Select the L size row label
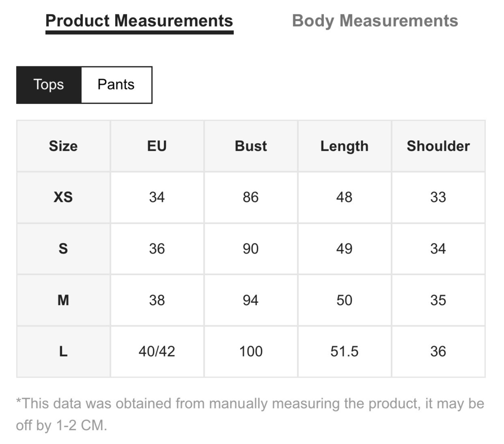The height and width of the screenshot is (444, 504). pyautogui.click(x=63, y=351)
